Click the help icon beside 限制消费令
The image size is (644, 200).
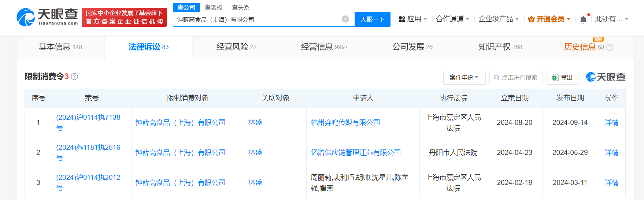click(74, 77)
